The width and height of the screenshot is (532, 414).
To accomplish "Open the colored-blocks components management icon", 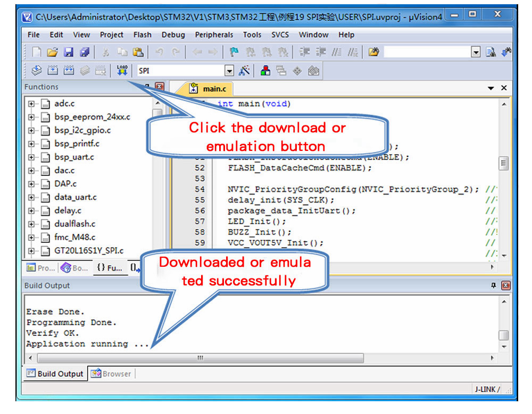I will click(x=265, y=71).
